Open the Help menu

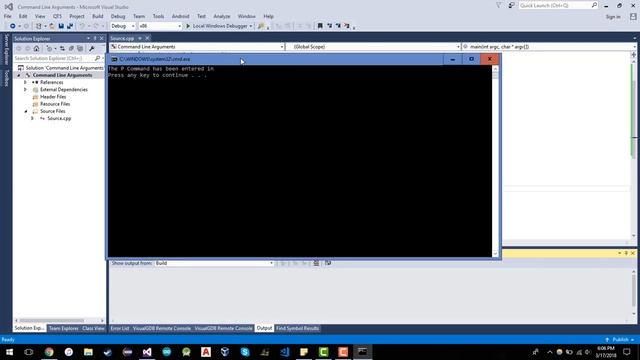click(269, 16)
